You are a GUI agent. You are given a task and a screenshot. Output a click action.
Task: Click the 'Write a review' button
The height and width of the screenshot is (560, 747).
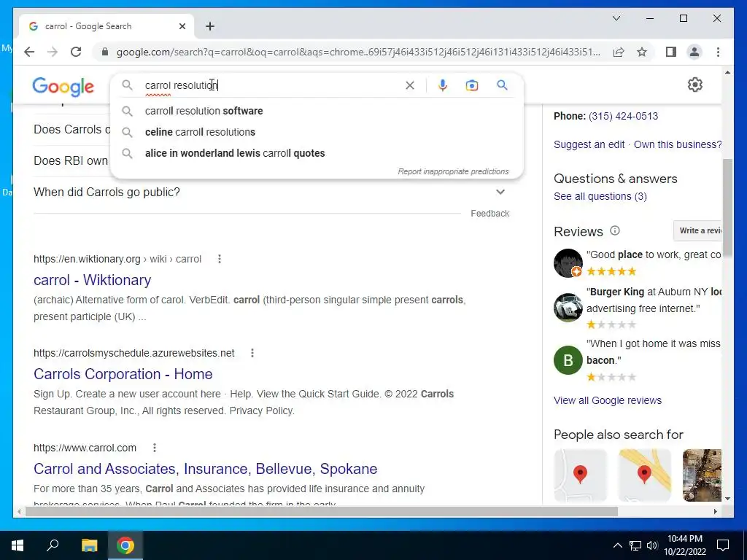[698, 231]
